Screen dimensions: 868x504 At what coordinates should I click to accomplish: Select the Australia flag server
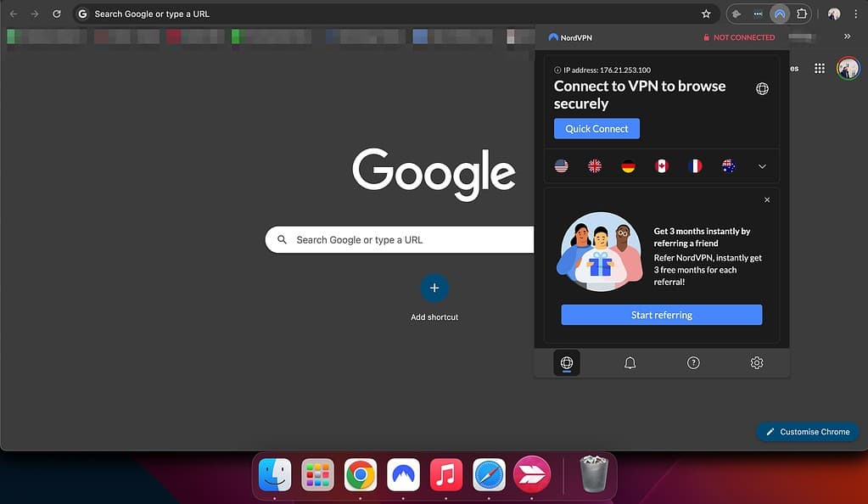(728, 166)
